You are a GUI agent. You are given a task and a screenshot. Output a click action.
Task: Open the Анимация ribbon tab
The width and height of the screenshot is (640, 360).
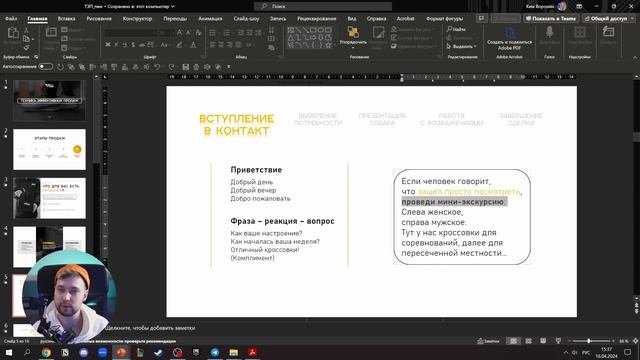[210, 19]
